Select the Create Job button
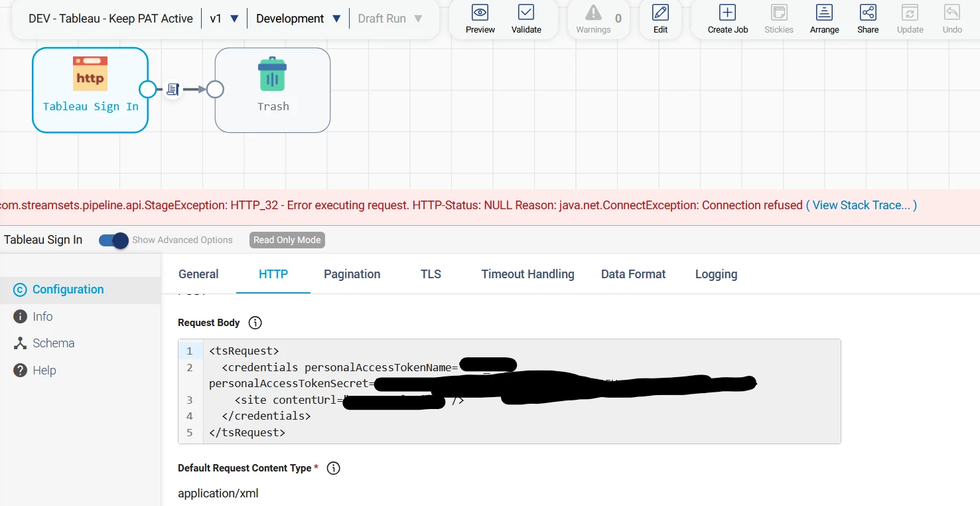The image size is (980, 506). (x=728, y=19)
